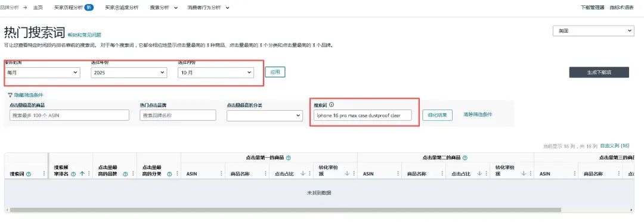Click the 搜索品牌名称 input field
This screenshot has width=644, height=222.
[178, 115]
